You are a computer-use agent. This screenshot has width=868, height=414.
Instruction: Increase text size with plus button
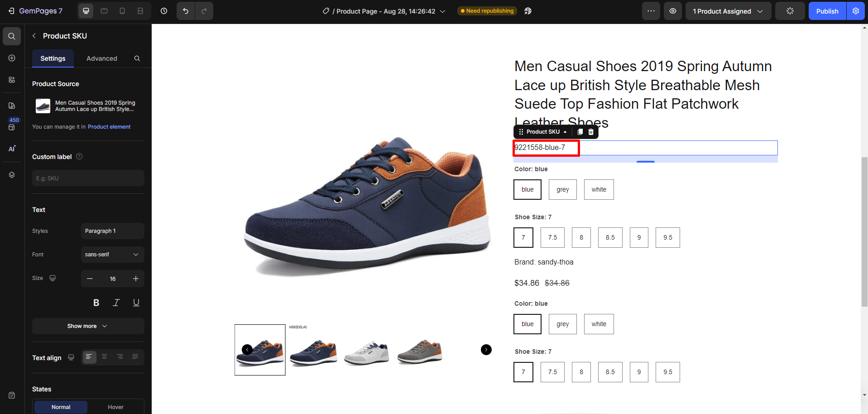click(136, 279)
